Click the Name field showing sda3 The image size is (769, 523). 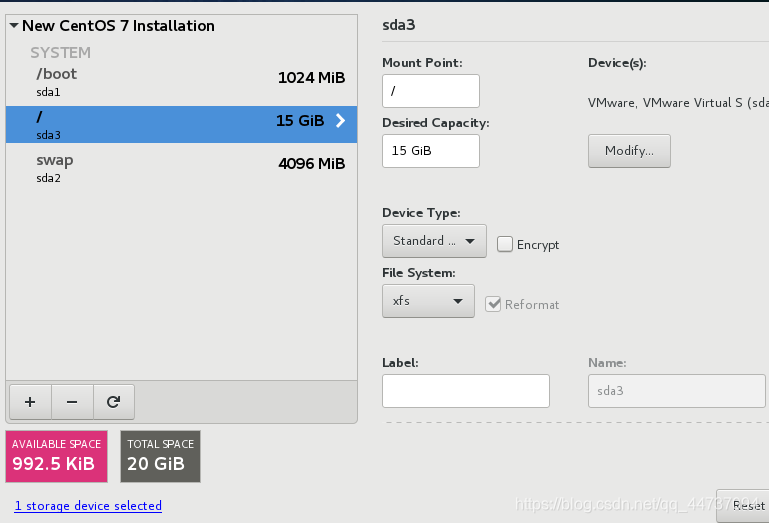click(677, 391)
